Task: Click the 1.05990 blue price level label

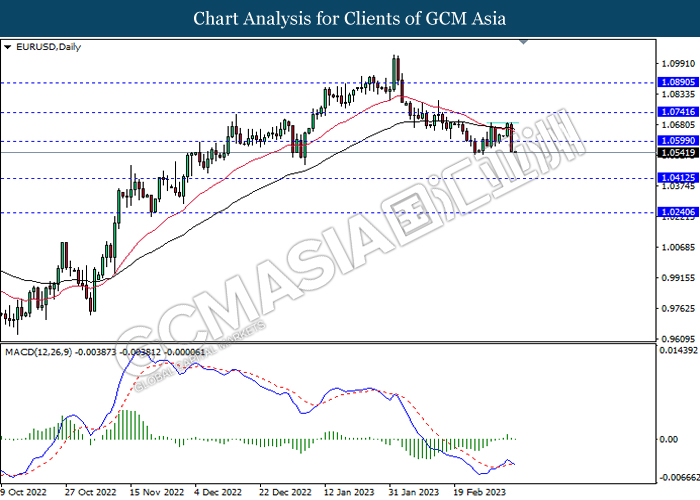Action: pos(678,141)
